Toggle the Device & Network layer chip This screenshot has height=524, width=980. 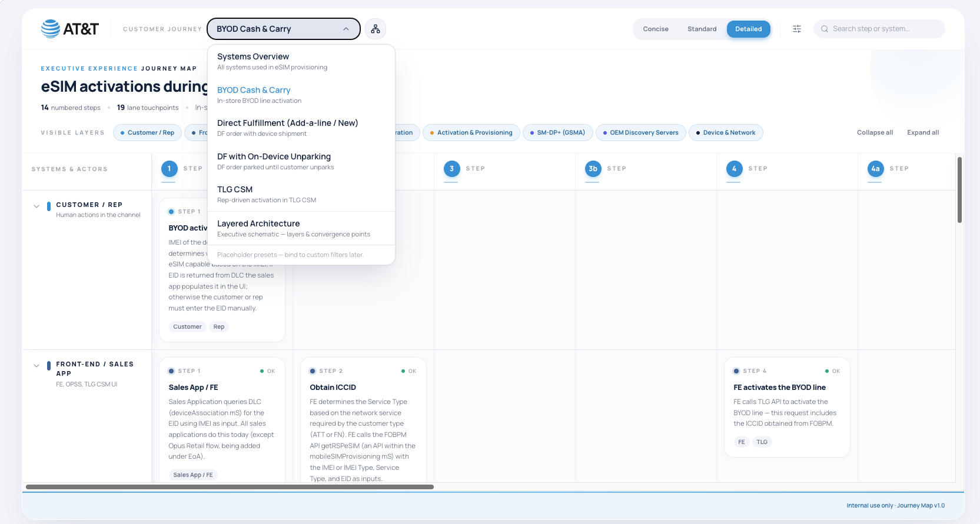point(726,133)
